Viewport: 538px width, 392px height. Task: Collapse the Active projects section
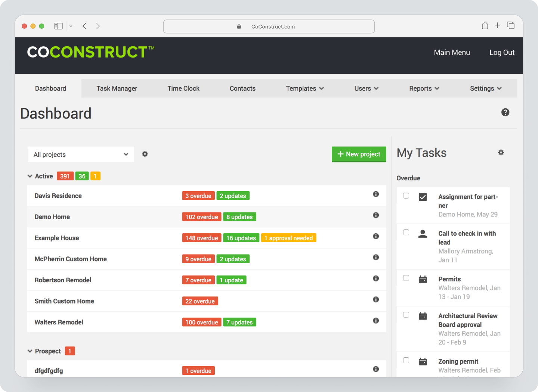[x=30, y=176]
